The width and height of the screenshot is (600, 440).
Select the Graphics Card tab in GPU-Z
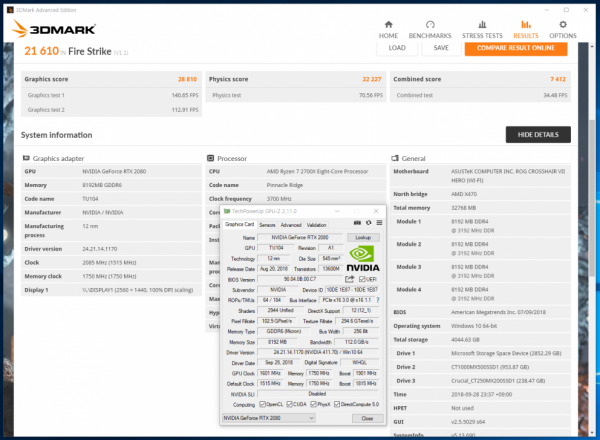[239, 224]
